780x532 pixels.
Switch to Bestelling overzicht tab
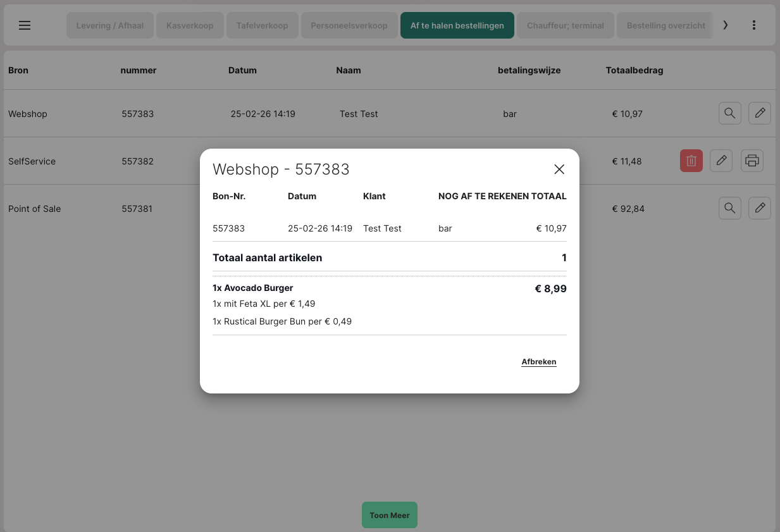point(665,26)
